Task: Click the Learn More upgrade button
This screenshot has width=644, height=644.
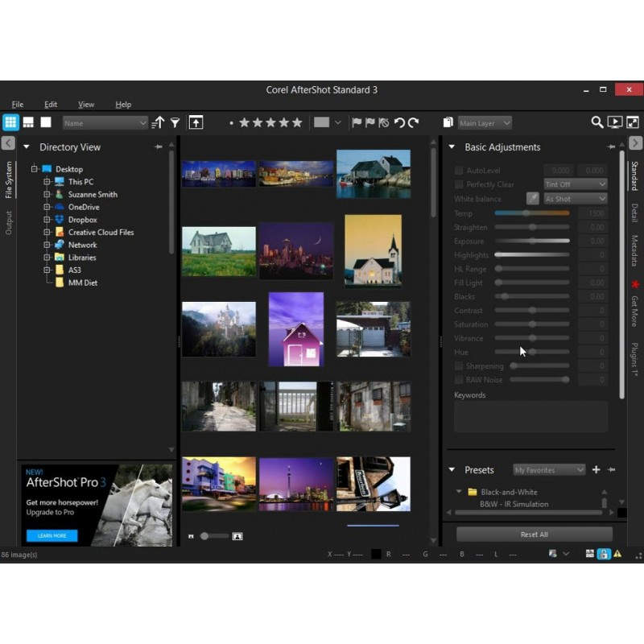Action: pyautogui.click(x=52, y=535)
